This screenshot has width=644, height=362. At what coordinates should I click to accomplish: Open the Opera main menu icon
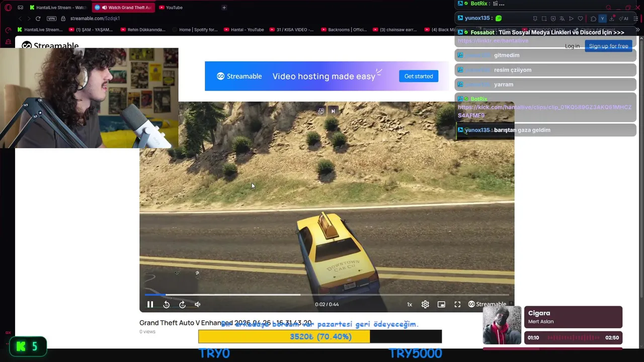[8, 8]
